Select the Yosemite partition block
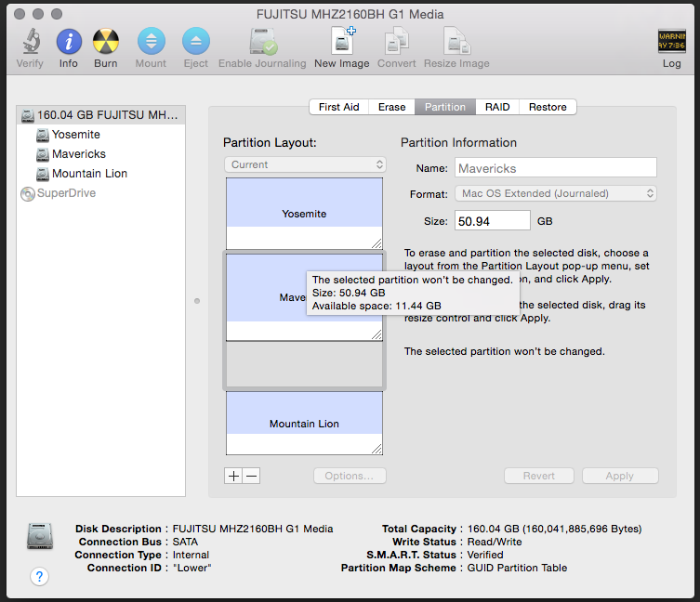Viewport: 700px width, 602px height. (304, 214)
